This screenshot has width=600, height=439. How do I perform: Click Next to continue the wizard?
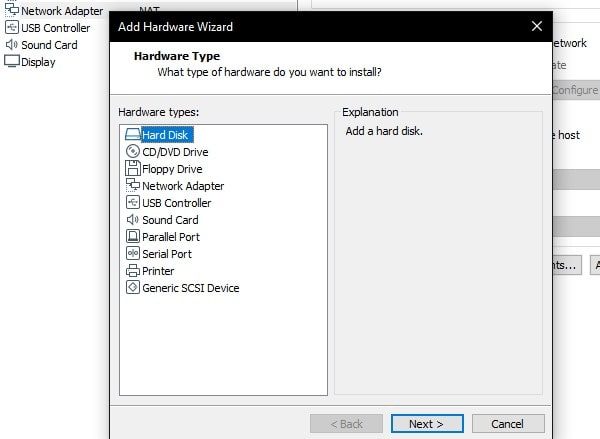(427, 424)
